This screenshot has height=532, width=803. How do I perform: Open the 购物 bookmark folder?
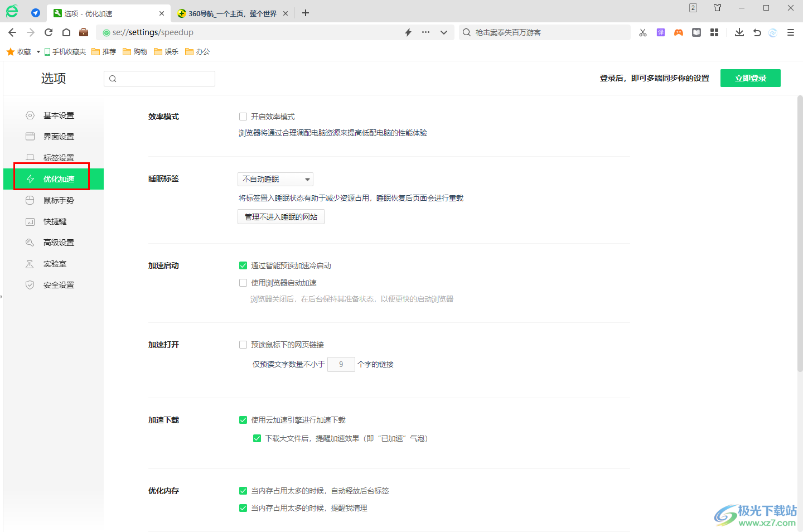click(x=135, y=51)
